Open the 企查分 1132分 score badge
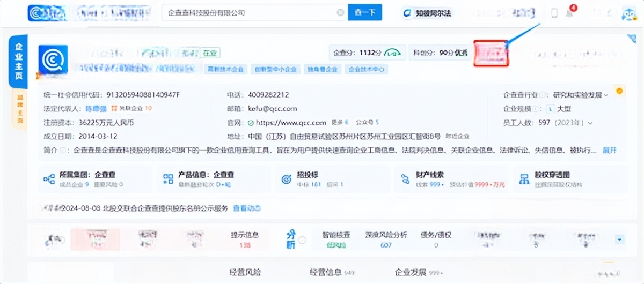 point(367,53)
